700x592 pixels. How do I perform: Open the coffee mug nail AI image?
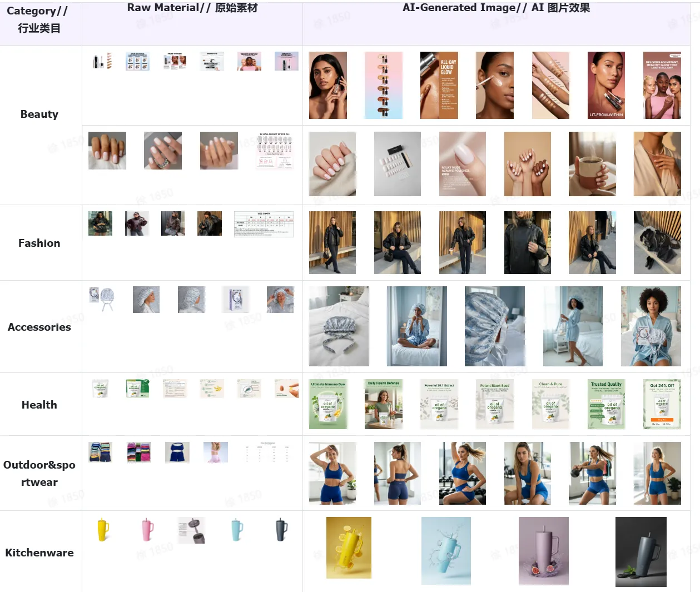pyautogui.click(x=592, y=164)
